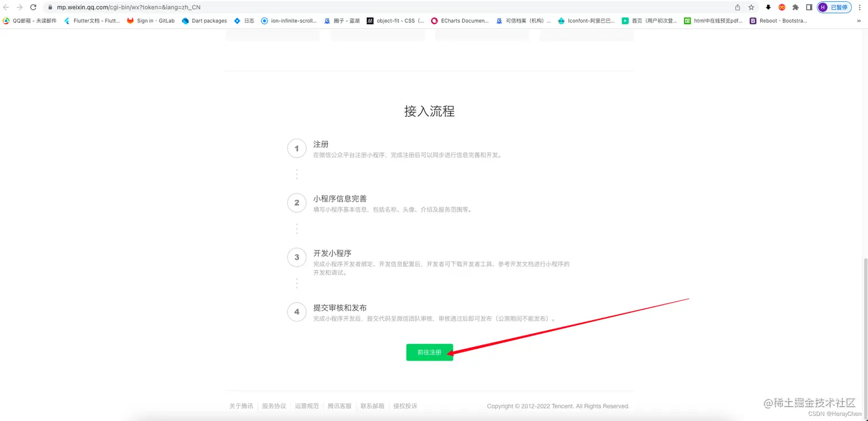Click the forward navigation arrow
Viewport: 868px width, 421px height.
click(x=20, y=7)
